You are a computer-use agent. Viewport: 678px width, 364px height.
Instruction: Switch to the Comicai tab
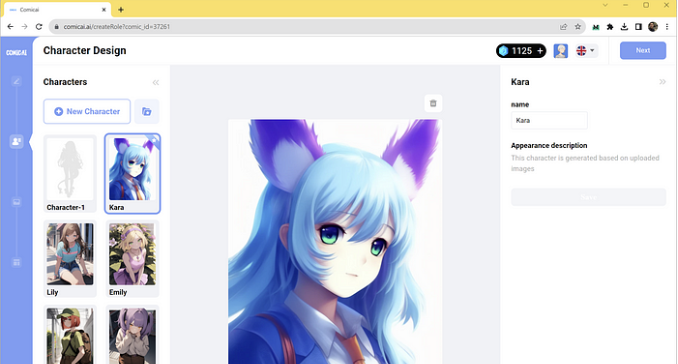click(57, 10)
